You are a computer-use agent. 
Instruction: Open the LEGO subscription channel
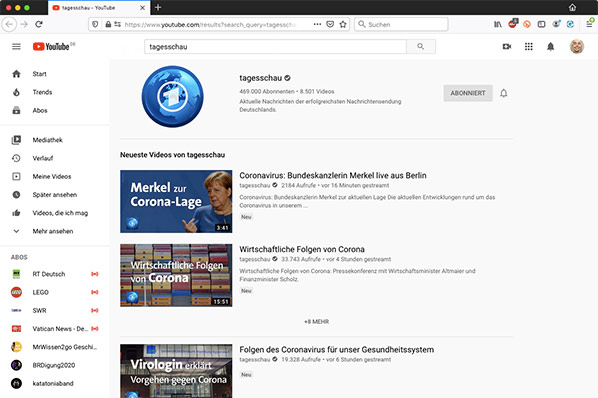(x=55, y=292)
